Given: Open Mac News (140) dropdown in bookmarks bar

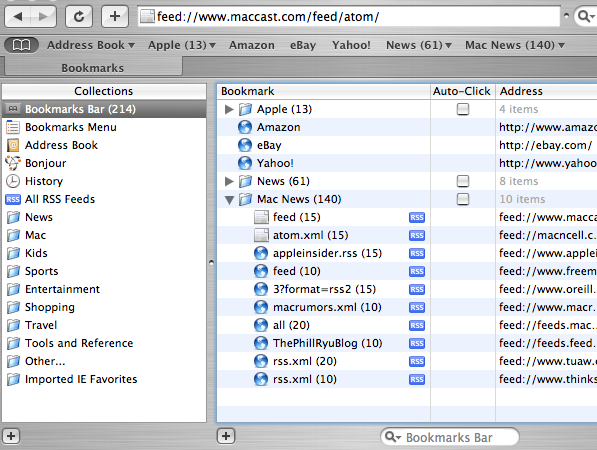Looking at the screenshot, I should point(514,45).
